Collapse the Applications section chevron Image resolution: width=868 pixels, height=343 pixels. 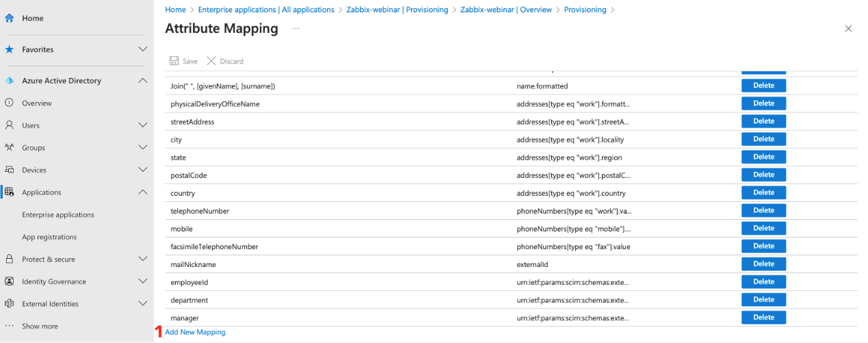[x=142, y=192]
